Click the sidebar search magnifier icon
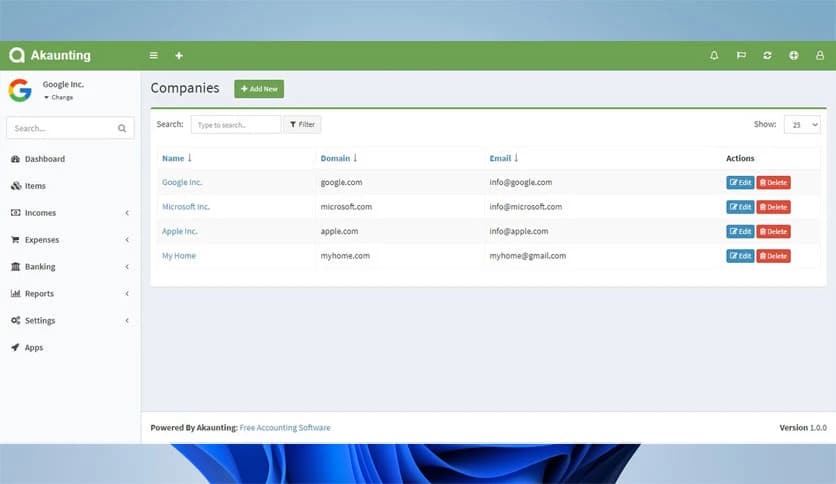836x484 pixels. tap(122, 128)
